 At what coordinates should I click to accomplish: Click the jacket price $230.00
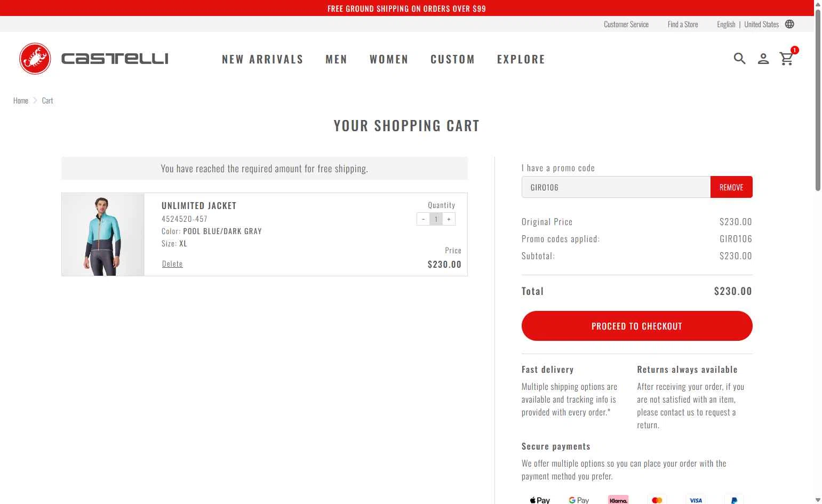(444, 264)
